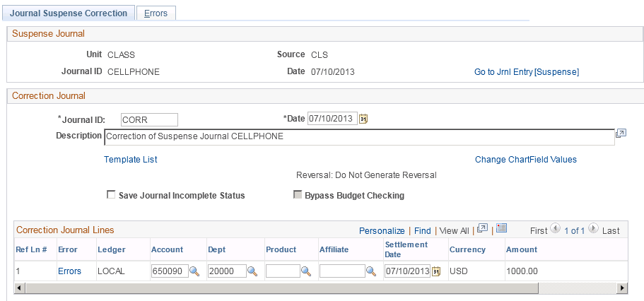The width and height of the screenshot is (644, 301).
Task: Sort grid by Currency column header
Action: pos(467,249)
